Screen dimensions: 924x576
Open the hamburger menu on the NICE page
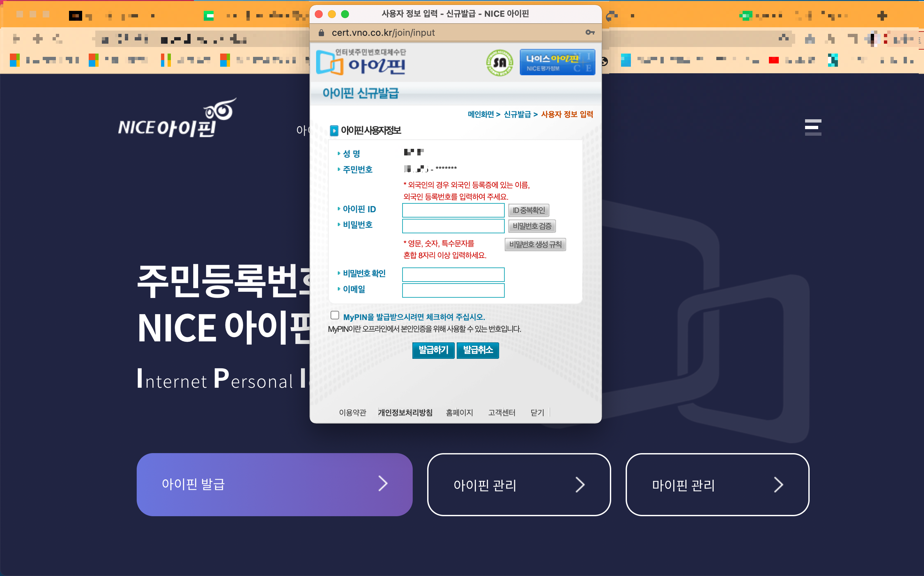pyautogui.click(x=813, y=127)
